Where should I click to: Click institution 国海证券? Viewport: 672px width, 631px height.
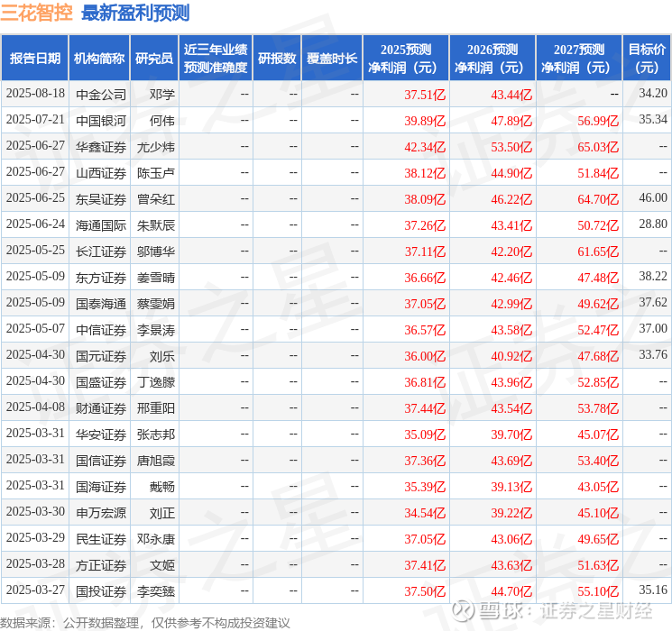coord(101,487)
